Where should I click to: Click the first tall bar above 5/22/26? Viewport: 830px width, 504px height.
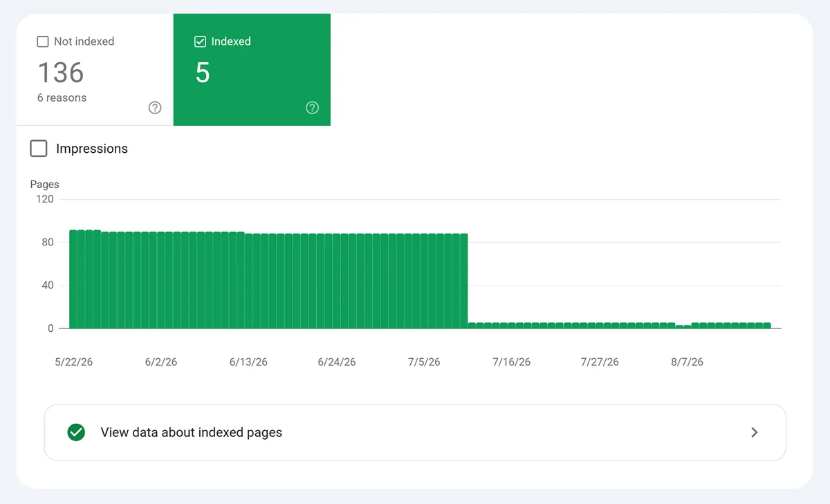coord(73,279)
